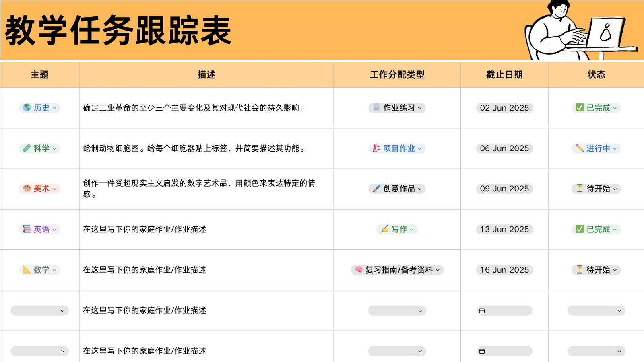Click the globe icon beside 历史
The image size is (644, 362).
click(x=27, y=108)
